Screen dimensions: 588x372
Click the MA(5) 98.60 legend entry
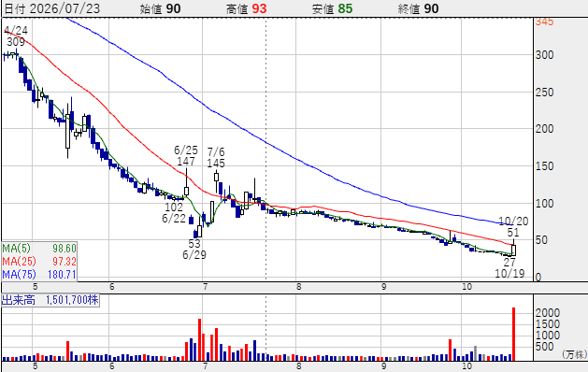pyautogui.click(x=39, y=249)
